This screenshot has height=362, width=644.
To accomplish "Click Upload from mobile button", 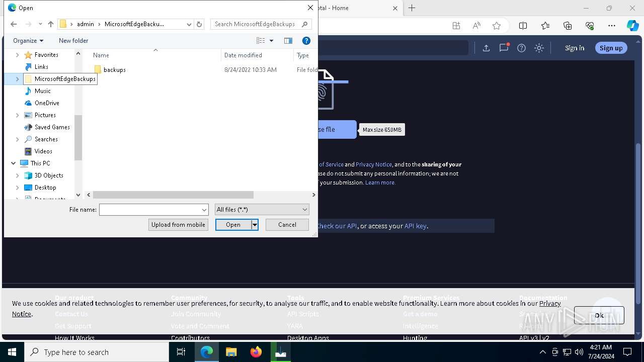I will [178, 225].
